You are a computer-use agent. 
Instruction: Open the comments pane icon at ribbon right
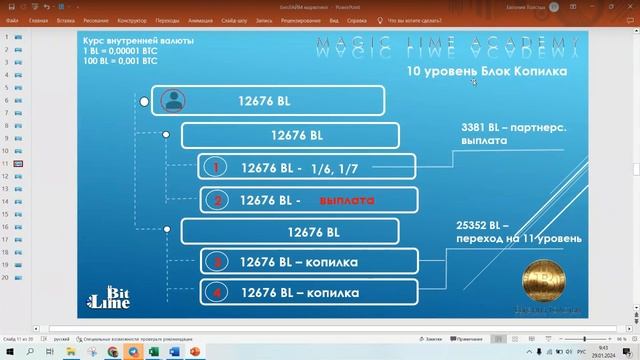point(630,20)
